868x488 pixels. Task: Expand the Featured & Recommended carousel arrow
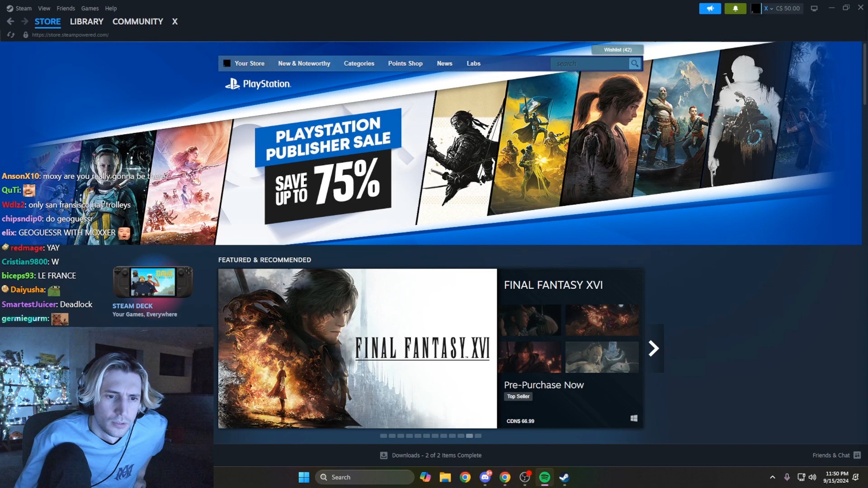653,348
